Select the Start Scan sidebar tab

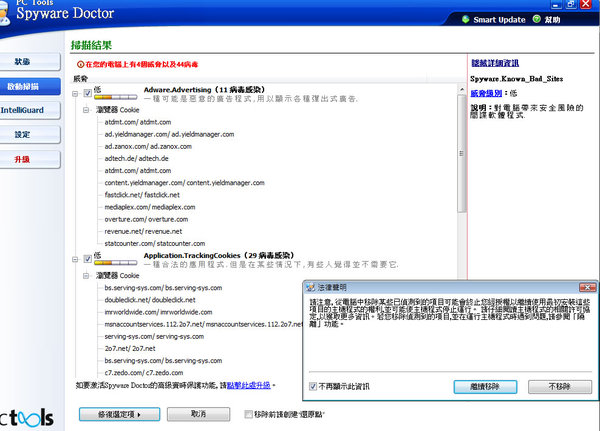[x=30, y=87]
